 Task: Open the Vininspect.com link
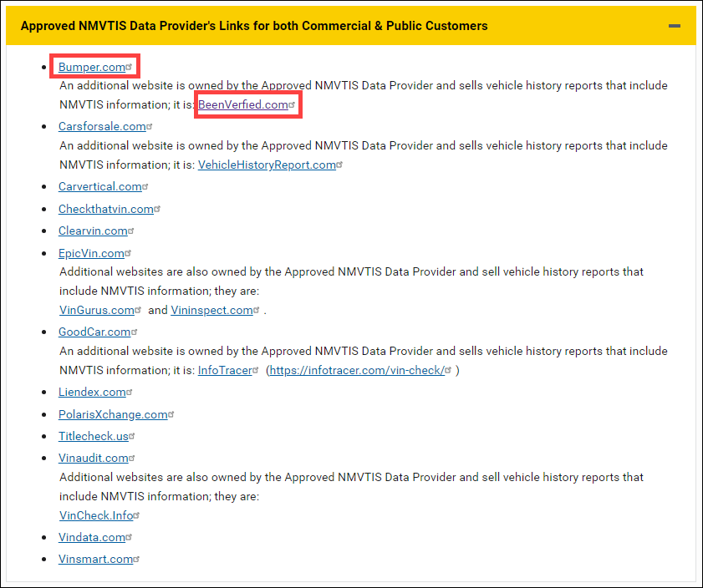(x=211, y=311)
